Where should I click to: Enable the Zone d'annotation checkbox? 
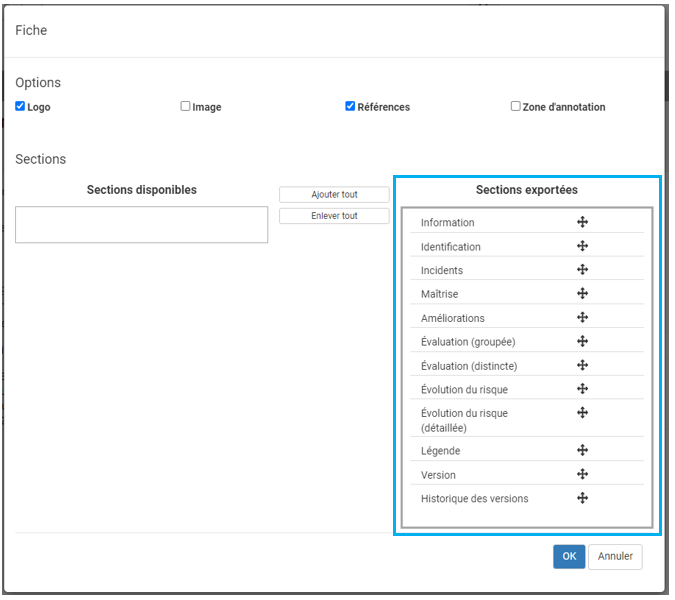(515, 106)
